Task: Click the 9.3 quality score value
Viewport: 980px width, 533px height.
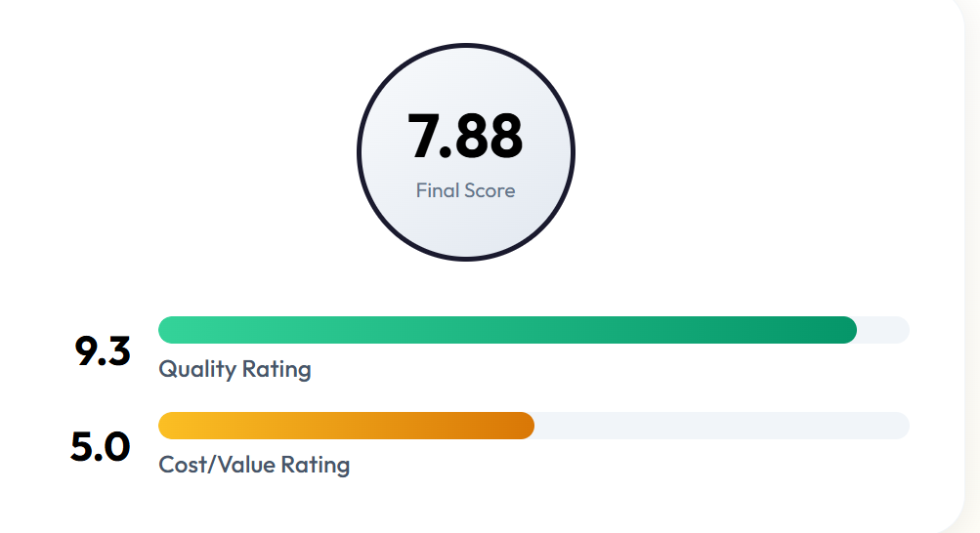Action: point(103,351)
